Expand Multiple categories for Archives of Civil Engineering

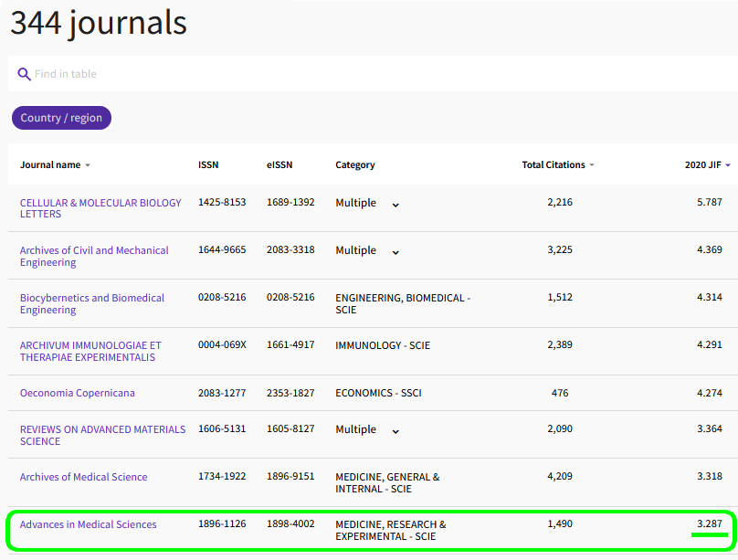click(395, 251)
